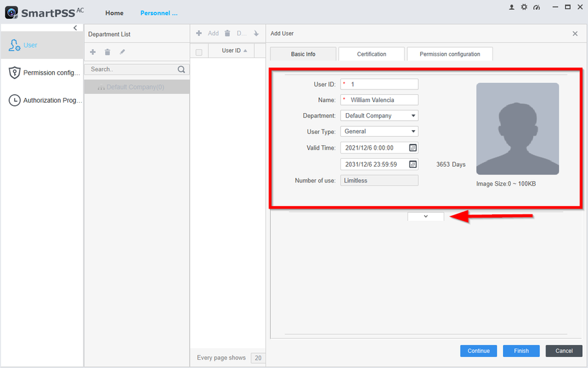Open the Department dropdown showing Default Company
The height and width of the screenshot is (368, 588).
point(379,116)
